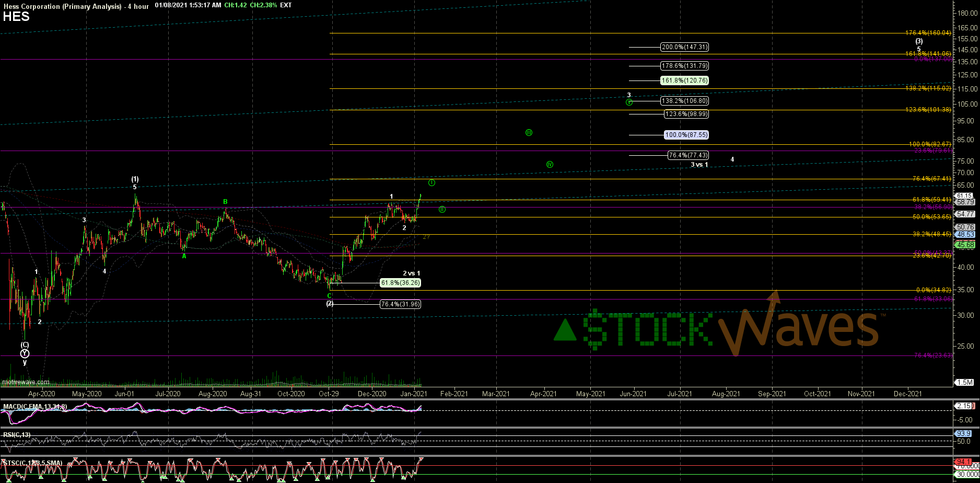This screenshot has height=483, width=980.
Task: Click the 123.6%(101.38) Fibonacci level text
Action: pyautogui.click(x=928, y=109)
